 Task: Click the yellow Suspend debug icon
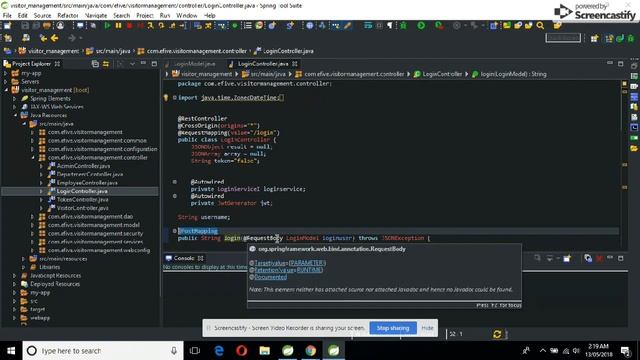point(118,26)
